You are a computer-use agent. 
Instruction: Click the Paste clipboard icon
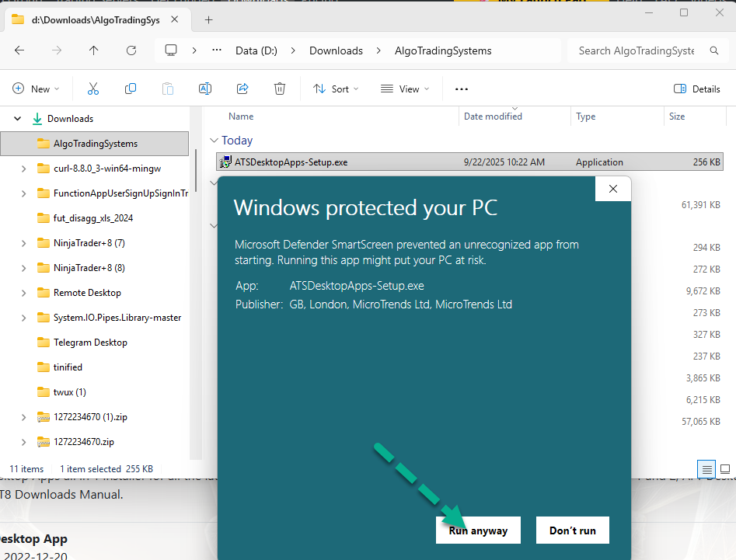tap(168, 89)
